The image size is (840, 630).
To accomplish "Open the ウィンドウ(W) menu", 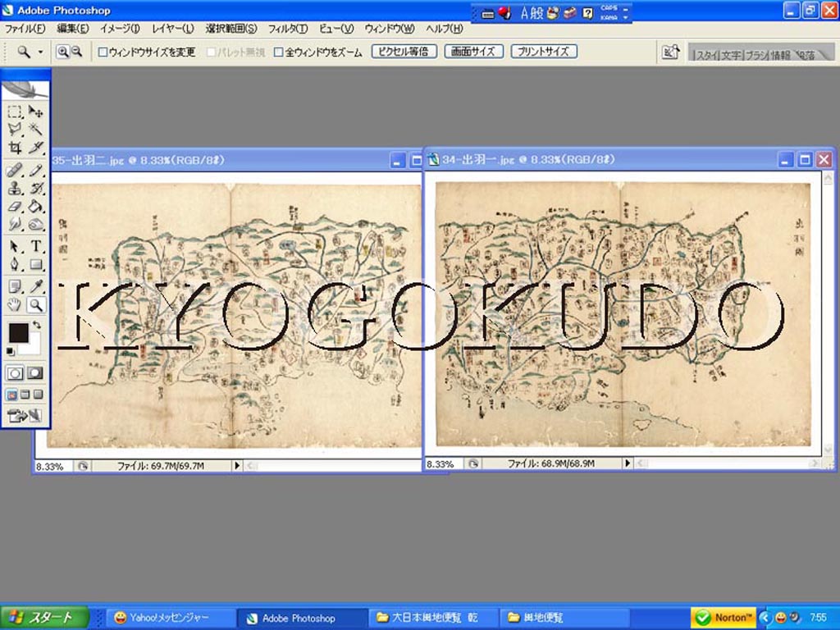I will (390, 29).
